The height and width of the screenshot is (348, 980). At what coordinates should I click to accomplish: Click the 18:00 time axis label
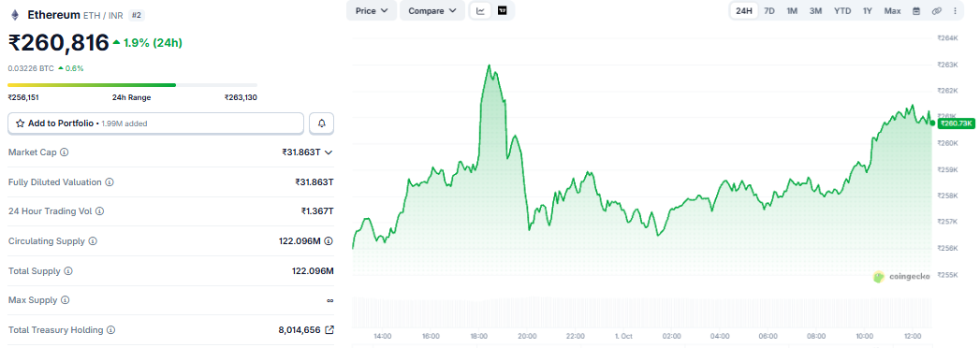pyautogui.click(x=479, y=336)
